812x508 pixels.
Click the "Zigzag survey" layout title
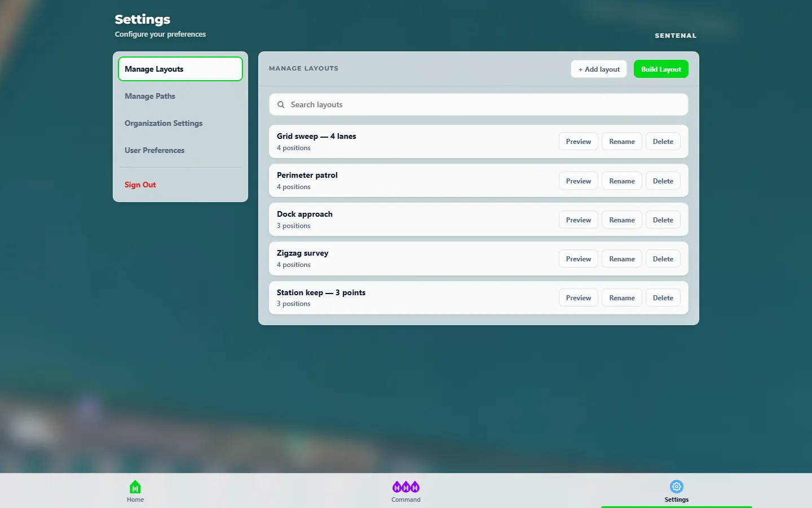pyautogui.click(x=302, y=253)
